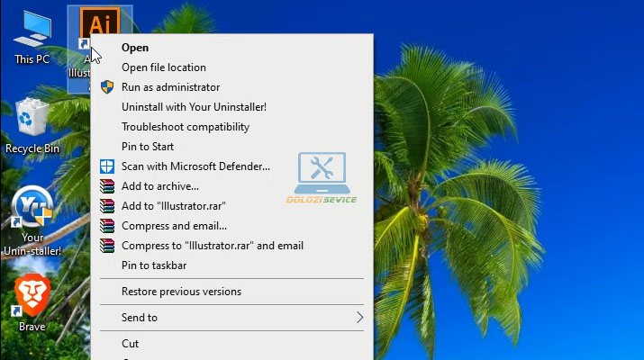644x360 pixels.
Task: Select Compress and email... option
Action: point(174,226)
